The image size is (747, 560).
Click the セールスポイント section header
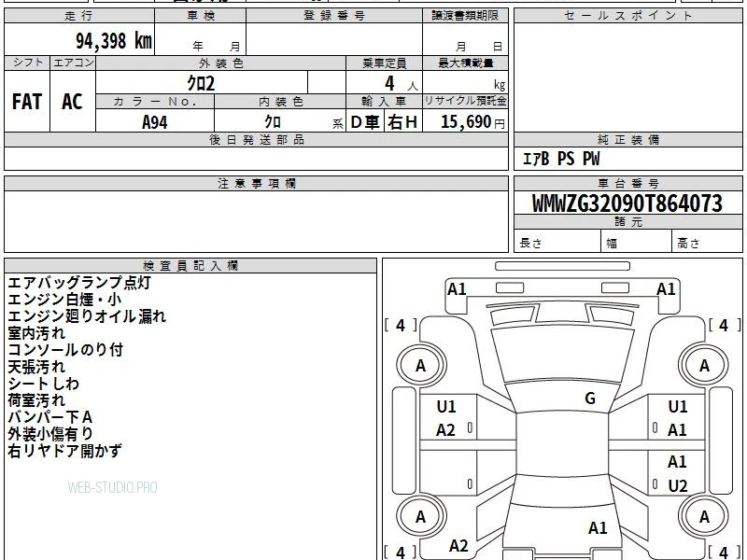pos(627,16)
